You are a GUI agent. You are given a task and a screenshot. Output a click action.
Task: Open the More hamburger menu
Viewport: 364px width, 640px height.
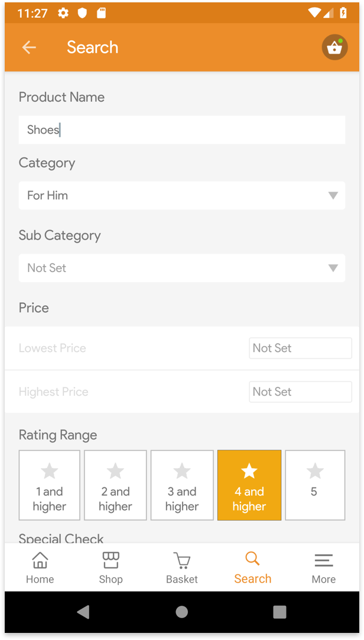(x=324, y=560)
